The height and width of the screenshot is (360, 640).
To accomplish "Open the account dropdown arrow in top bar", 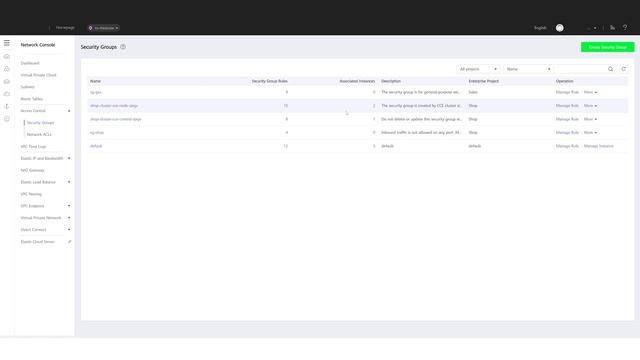I will click(x=595, y=28).
